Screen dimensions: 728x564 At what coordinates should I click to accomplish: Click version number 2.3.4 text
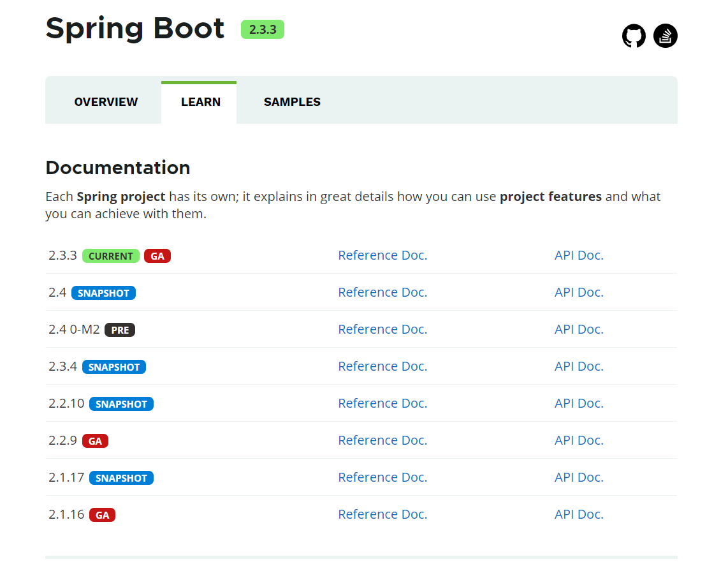point(62,366)
